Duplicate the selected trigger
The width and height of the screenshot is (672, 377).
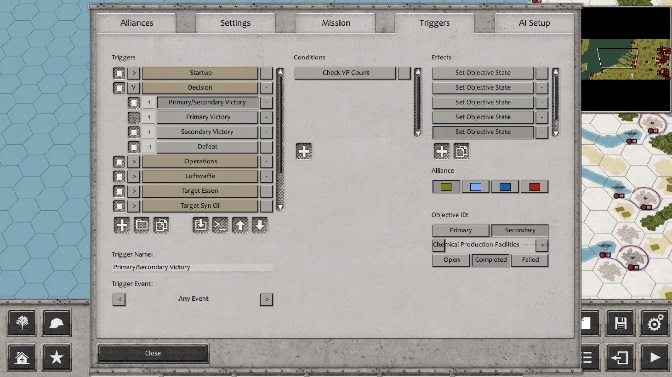[161, 225]
